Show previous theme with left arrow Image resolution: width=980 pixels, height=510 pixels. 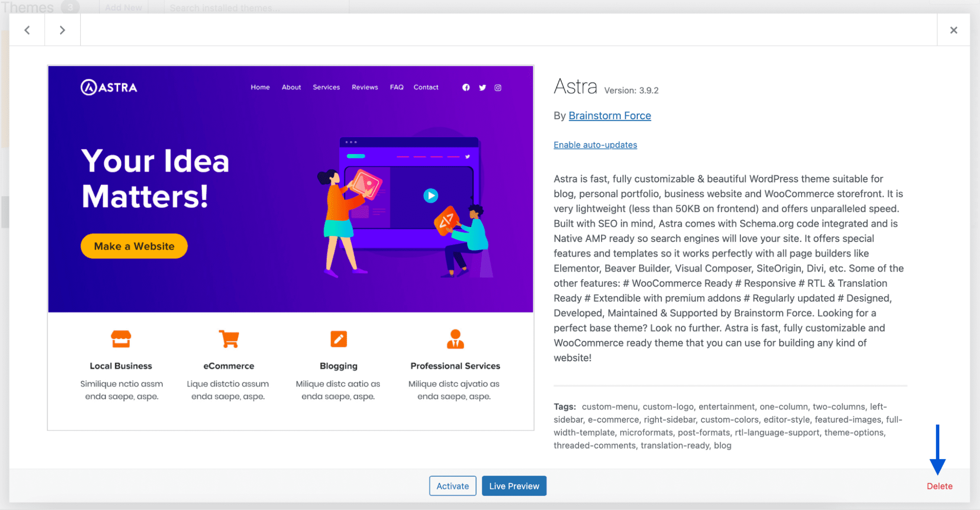pos(27,30)
